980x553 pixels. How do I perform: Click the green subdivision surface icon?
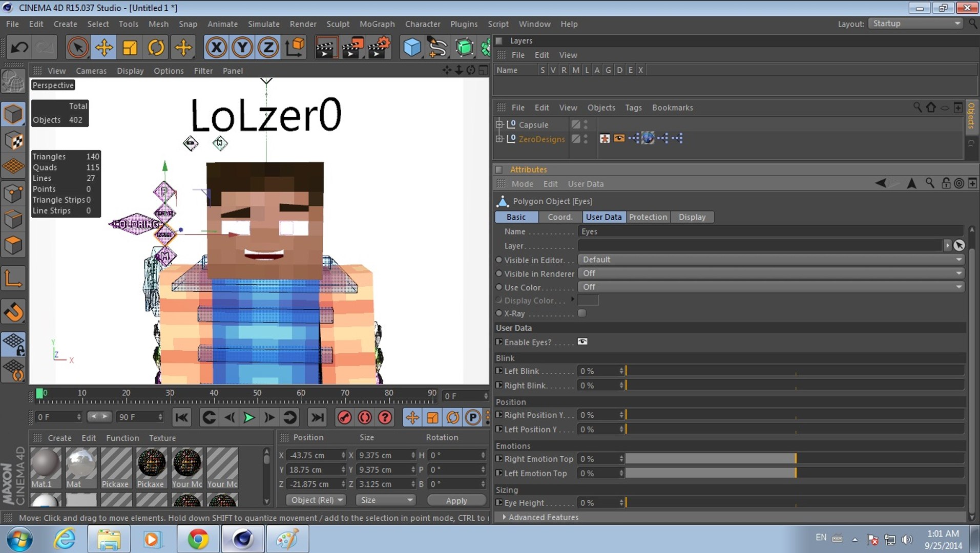(464, 48)
